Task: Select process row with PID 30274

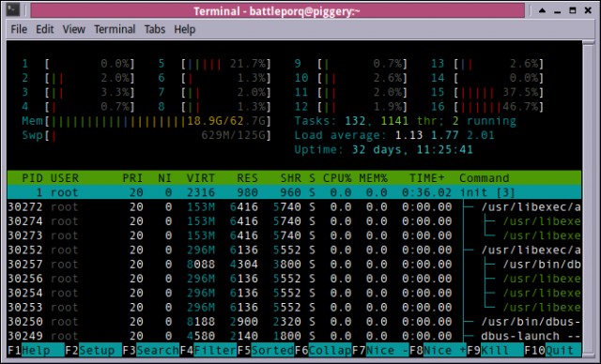Action: pyautogui.click(x=294, y=220)
